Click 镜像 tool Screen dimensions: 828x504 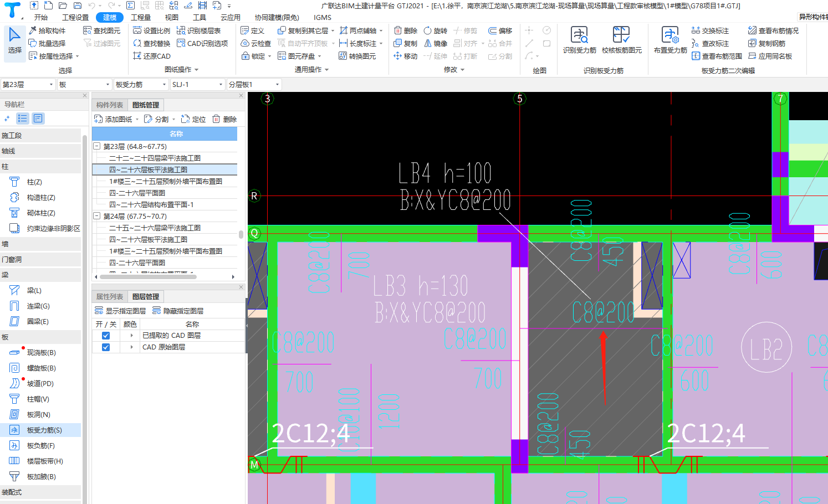[x=436, y=43]
